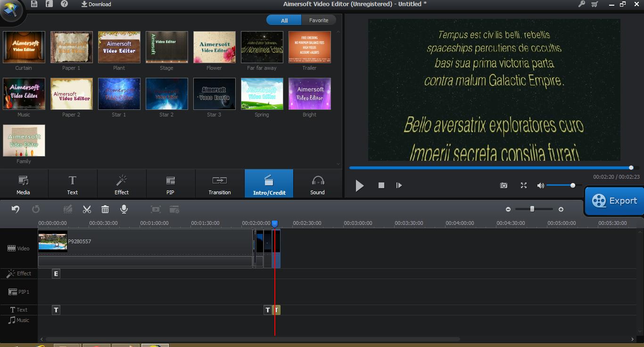
Task: Open the Aimersoft application logo menu
Action: coord(11,10)
